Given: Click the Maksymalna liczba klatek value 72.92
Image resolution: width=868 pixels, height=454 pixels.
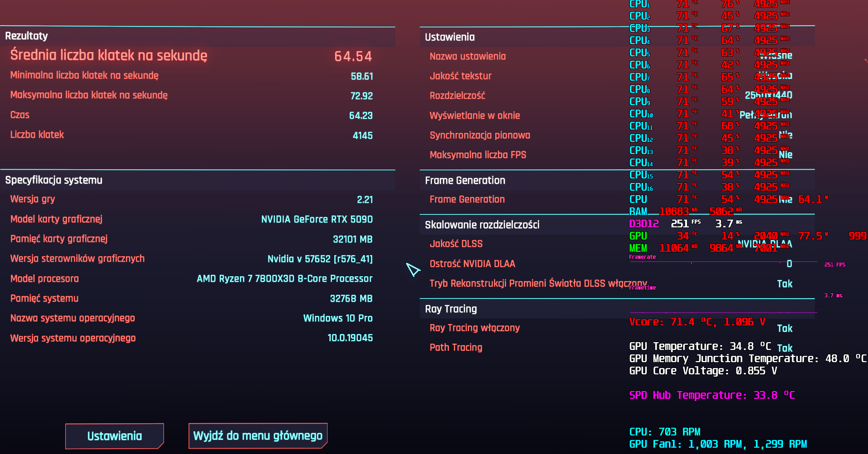Looking at the screenshot, I should (361, 96).
